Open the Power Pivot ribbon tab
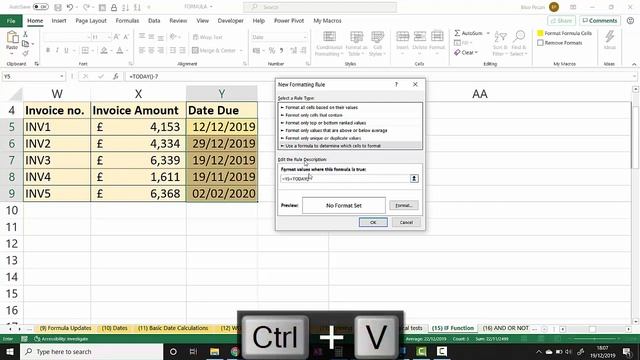 click(289, 20)
